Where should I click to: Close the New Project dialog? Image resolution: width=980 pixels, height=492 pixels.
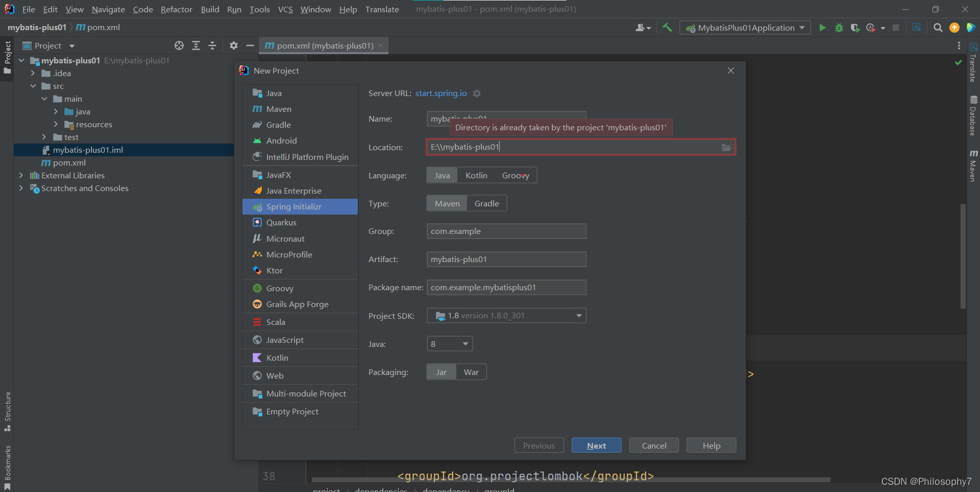[731, 71]
